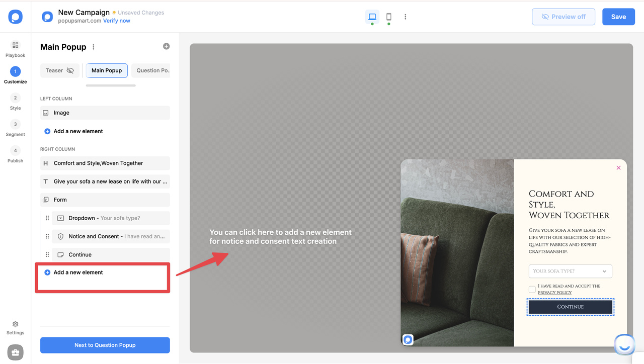Open the three-dot menu next to Main Popup heading
The height and width of the screenshot is (364, 644).
(93, 47)
